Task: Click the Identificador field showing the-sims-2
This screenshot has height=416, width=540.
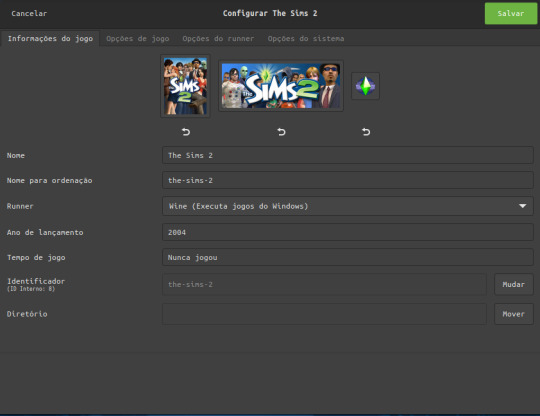Action: tap(324, 284)
